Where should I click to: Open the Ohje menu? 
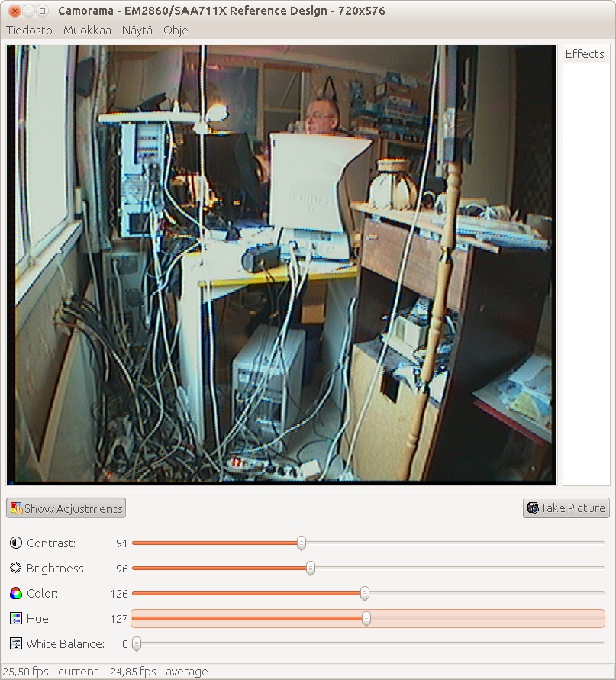point(176,31)
